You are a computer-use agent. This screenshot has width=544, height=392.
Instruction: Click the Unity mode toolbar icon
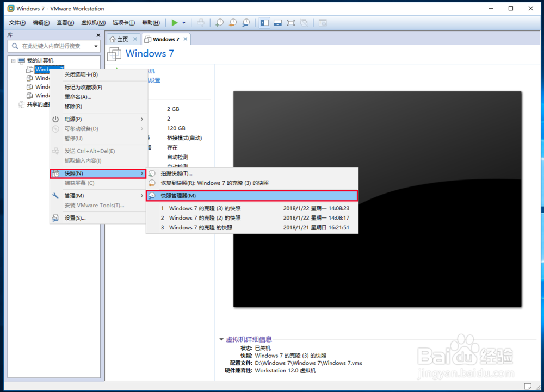[304, 23]
